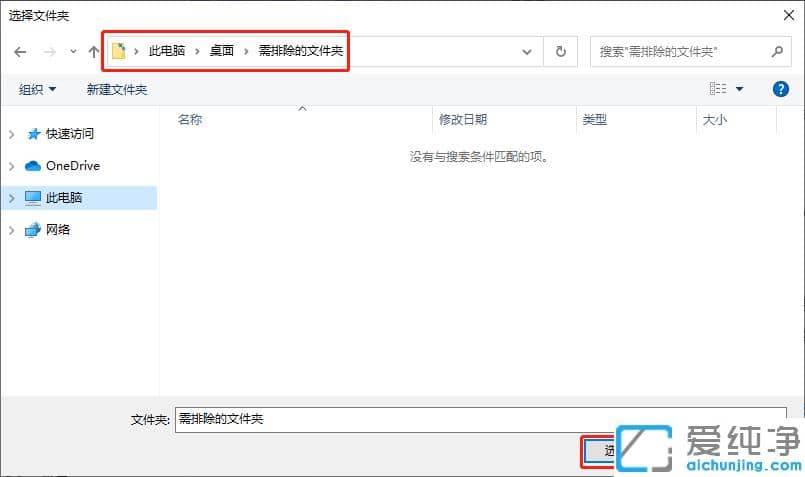Click the OneDrive cloud icon

(33, 166)
